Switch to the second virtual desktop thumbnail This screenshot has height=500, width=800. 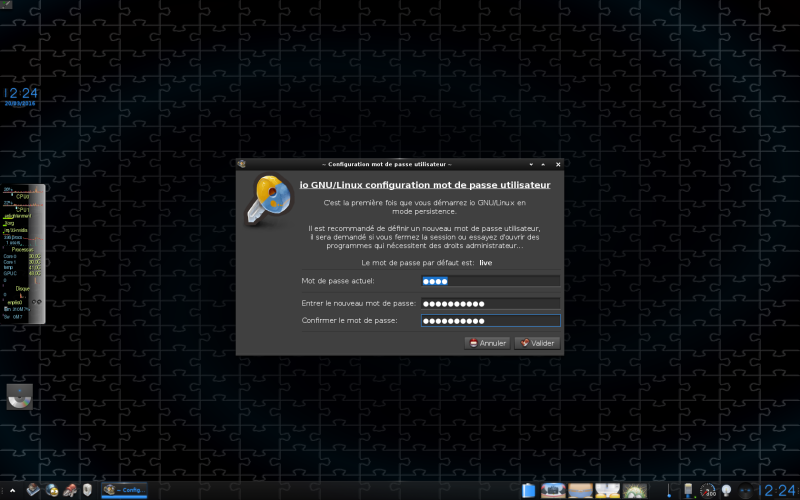581,490
